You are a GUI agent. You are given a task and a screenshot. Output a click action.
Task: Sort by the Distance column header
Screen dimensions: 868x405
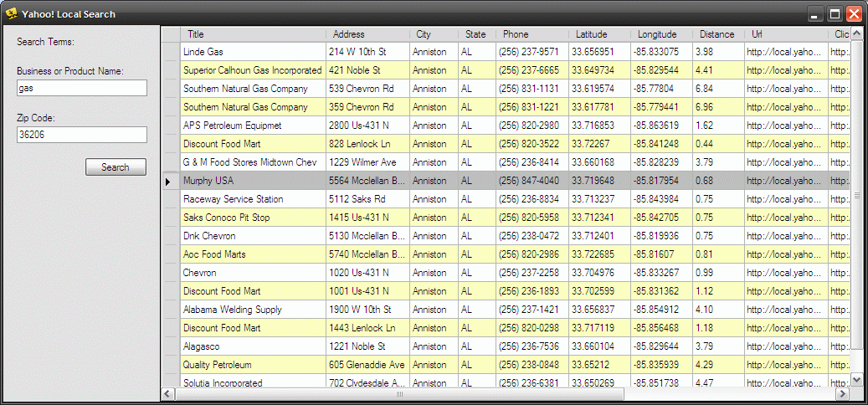pos(718,34)
